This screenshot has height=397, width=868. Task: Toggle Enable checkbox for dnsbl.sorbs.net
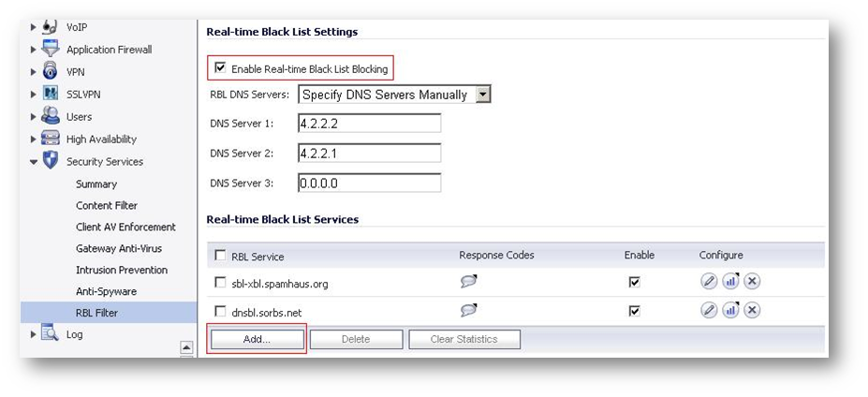click(635, 311)
